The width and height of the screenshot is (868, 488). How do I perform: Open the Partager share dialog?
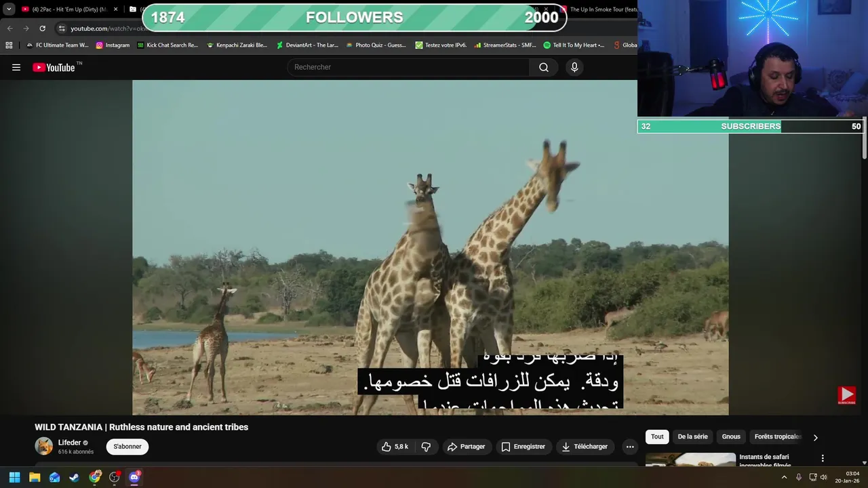(x=467, y=447)
